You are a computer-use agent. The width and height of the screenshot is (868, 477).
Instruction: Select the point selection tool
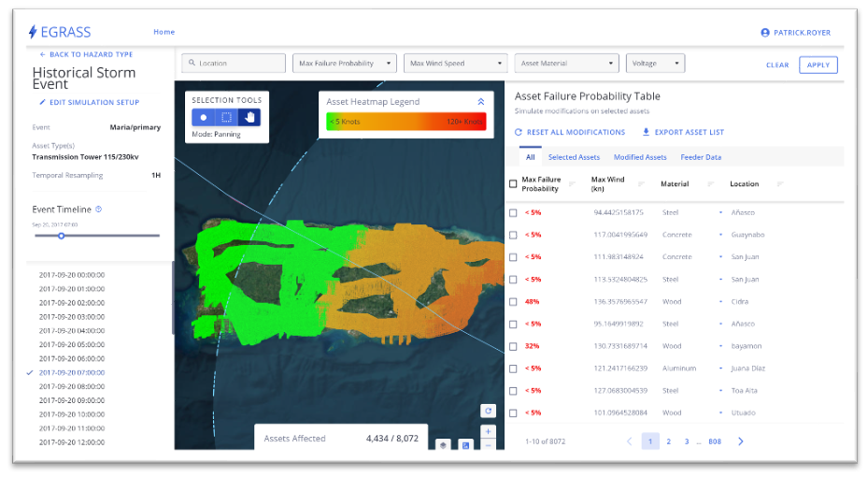tap(203, 118)
